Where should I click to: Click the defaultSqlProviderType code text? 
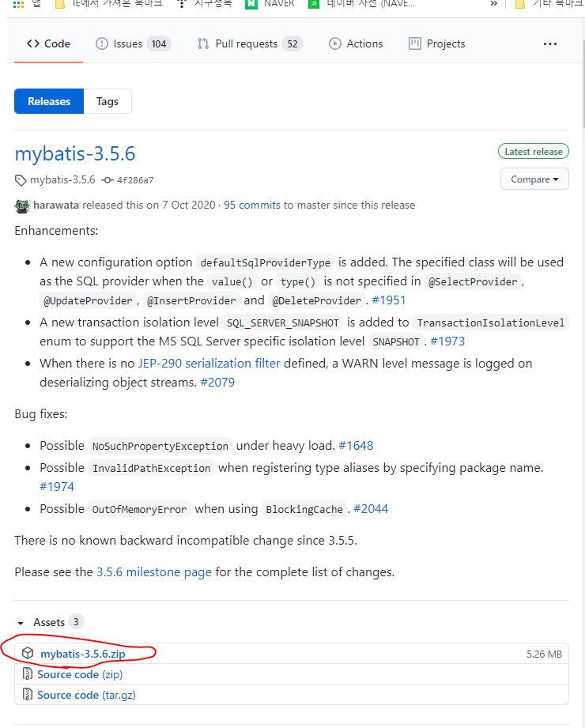point(265,262)
